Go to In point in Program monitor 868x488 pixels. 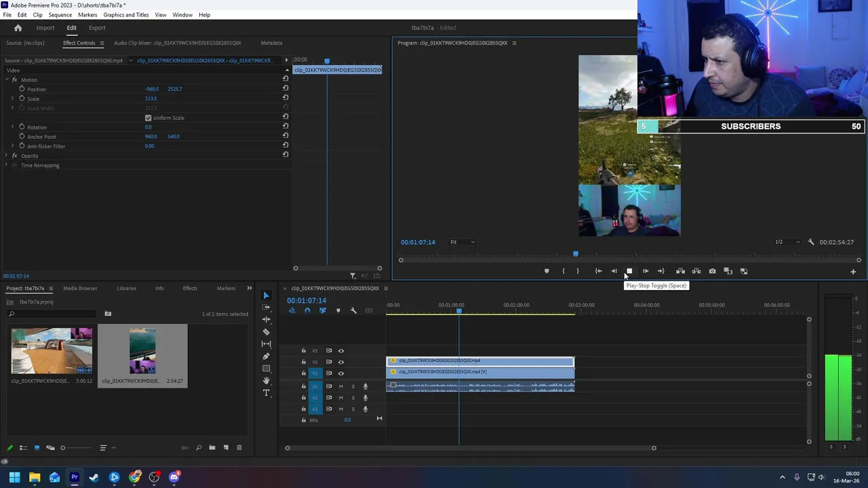598,271
